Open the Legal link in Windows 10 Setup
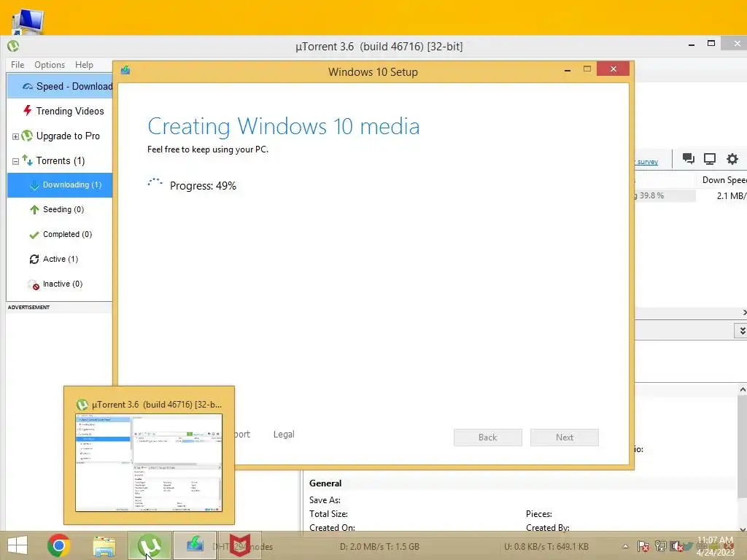The height and width of the screenshot is (560, 747). [x=284, y=435]
